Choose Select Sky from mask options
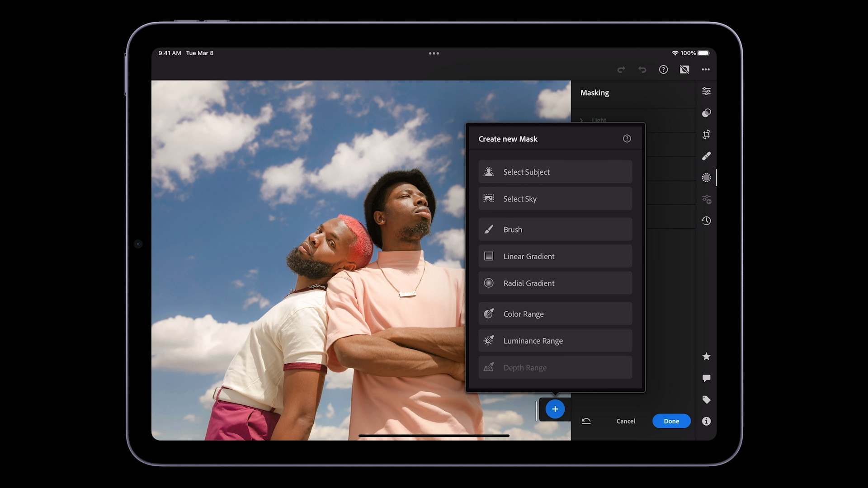 pos(555,199)
